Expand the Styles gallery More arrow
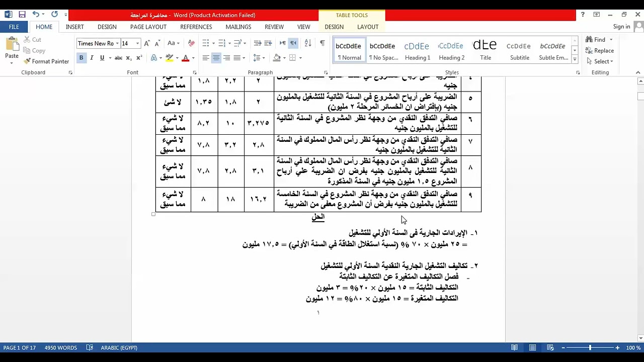This screenshot has width=644, height=362. [x=575, y=59]
